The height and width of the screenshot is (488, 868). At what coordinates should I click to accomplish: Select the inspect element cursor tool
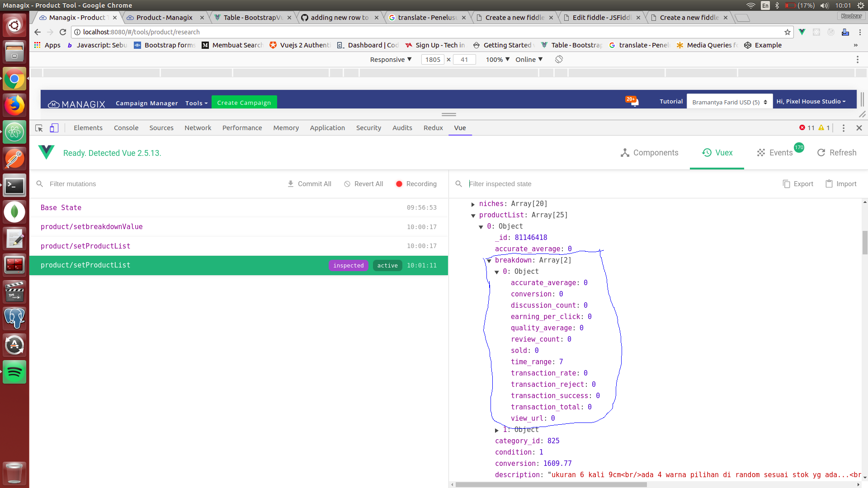point(38,128)
